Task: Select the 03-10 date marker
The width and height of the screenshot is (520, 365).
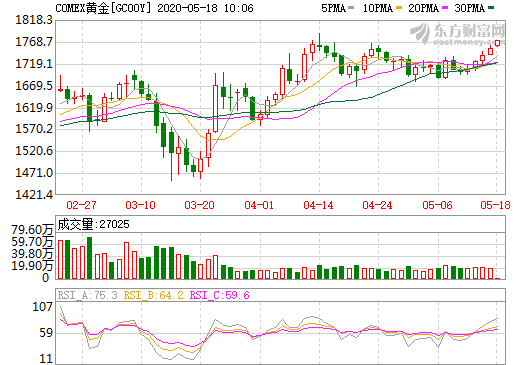Action: click(x=140, y=205)
